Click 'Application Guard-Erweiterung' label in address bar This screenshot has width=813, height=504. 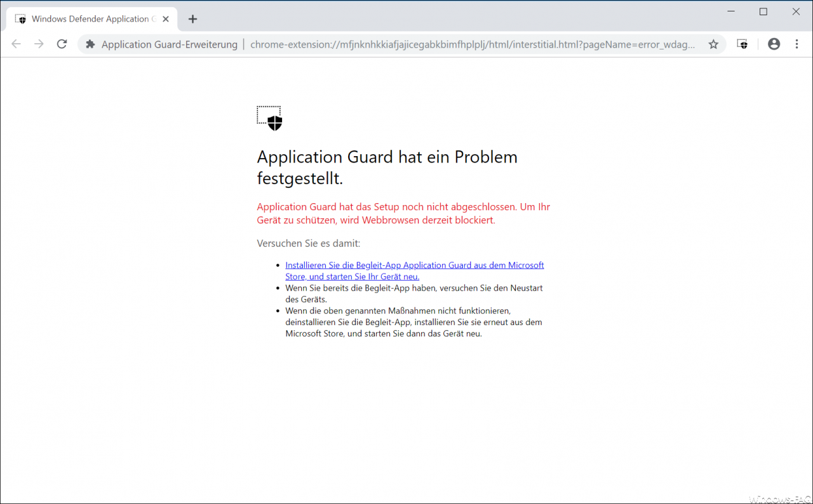coord(170,44)
